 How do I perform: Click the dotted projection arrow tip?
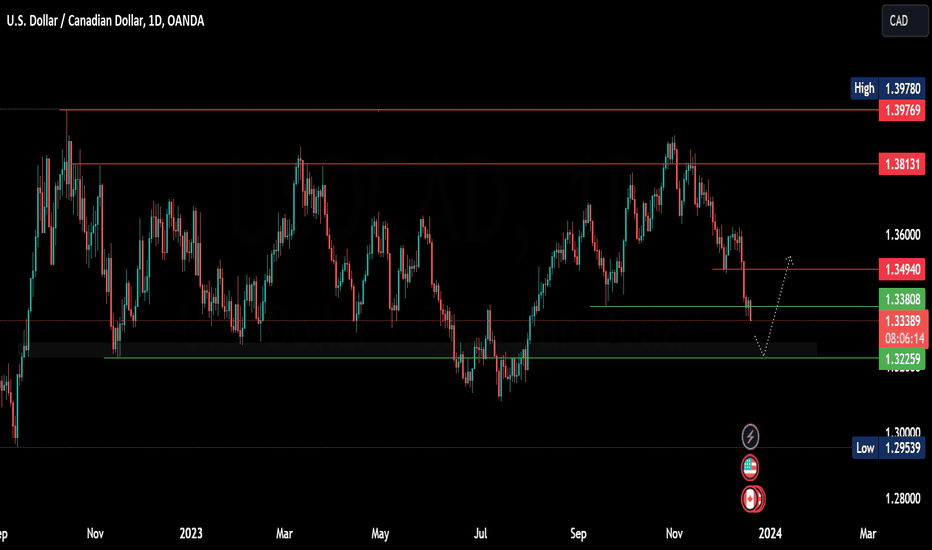pos(789,258)
